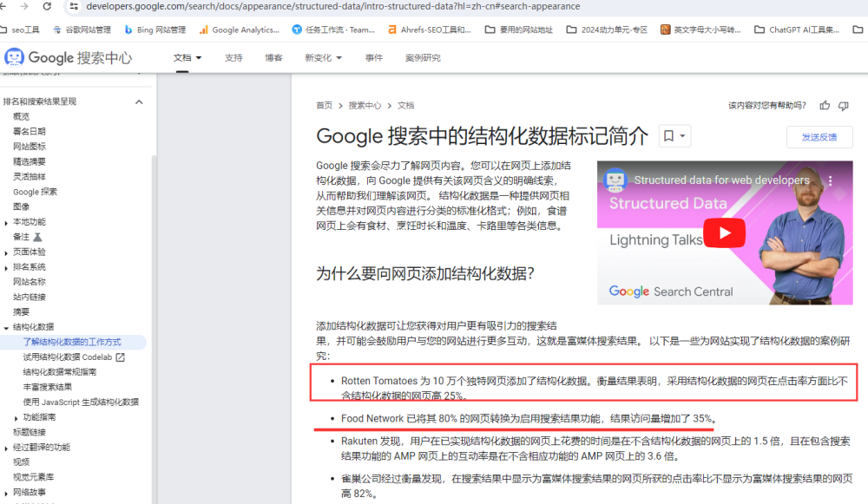Collapse the 结构化数据 tree item
Screen dimensions: 868x504
tap(6, 328)
